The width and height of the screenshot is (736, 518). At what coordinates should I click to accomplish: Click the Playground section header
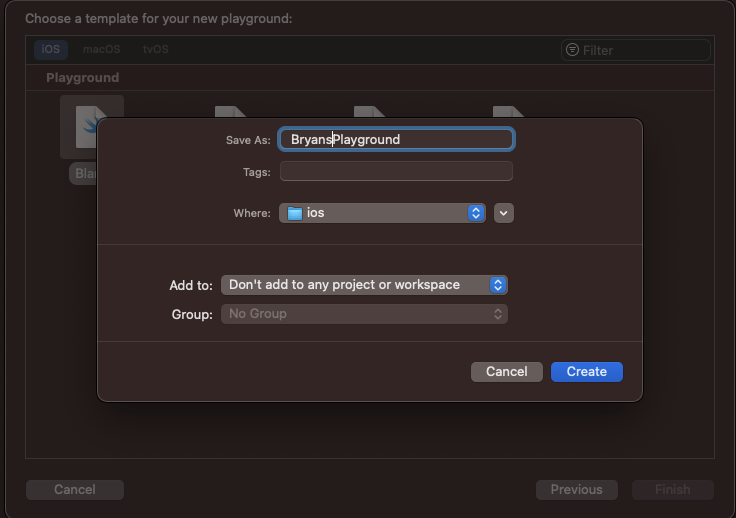click(x=83, y=77)
